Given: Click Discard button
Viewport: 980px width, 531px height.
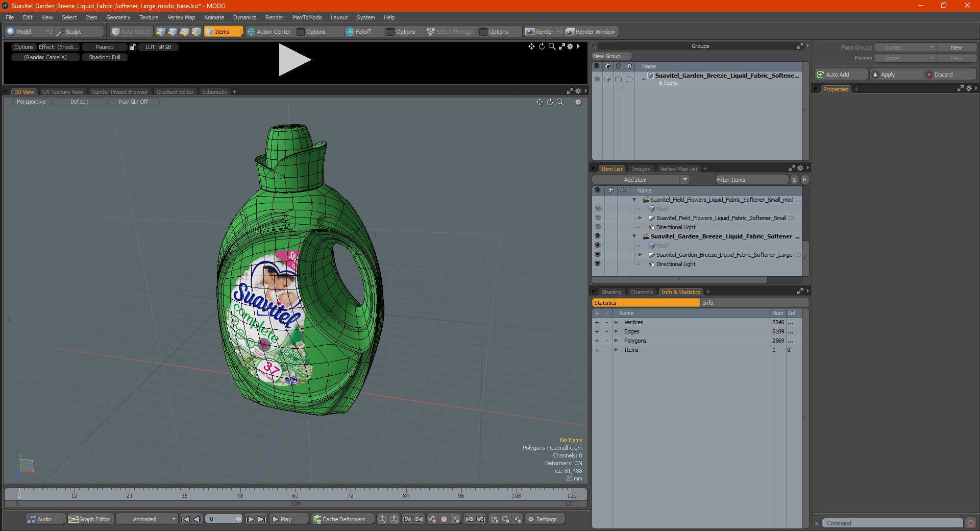Looking at the screenshot, I should coord(950,75).
